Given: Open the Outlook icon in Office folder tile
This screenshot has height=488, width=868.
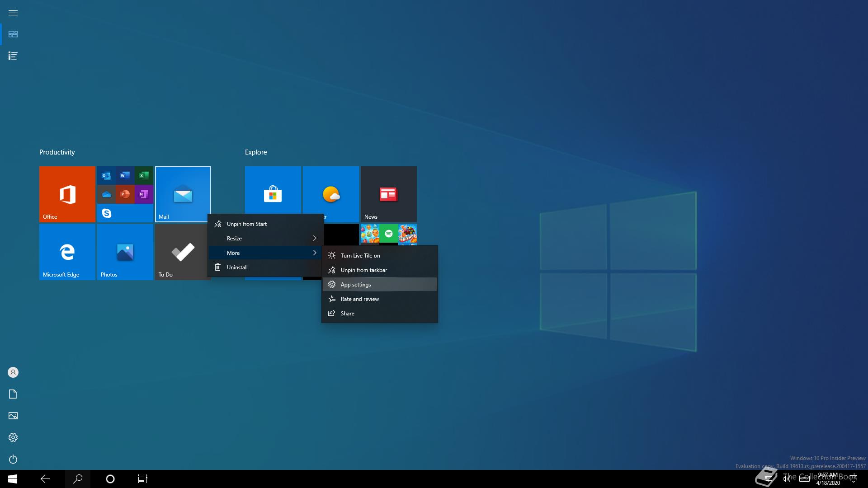Looking at the screenshot, I should pyautogui.click(x=106, y=175).
